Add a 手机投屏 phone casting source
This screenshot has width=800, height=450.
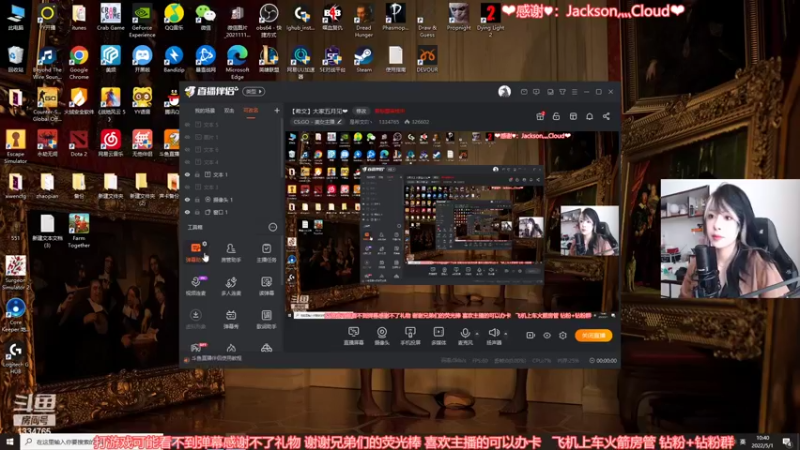pos(410,336)
